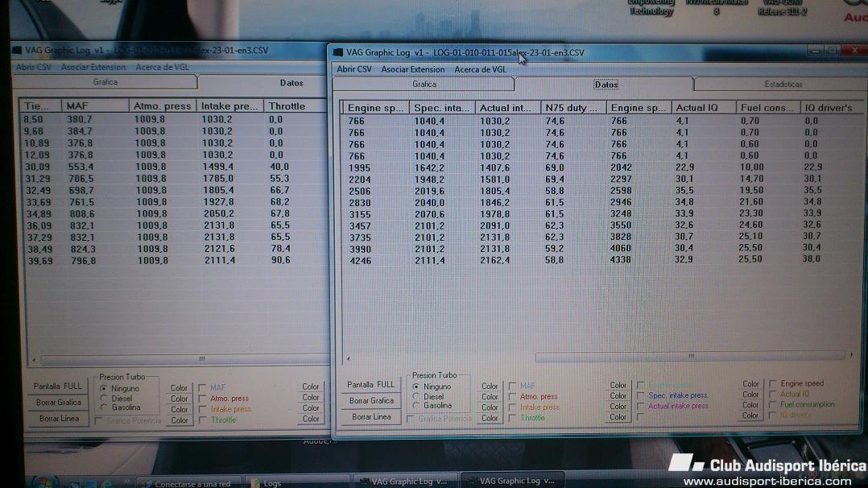Image resolution: width=868 pixels, height=488 pixels.
Task: Enable Atmo. press checkbox in back window
Action: pyautogui.click(x=202, y=399)
